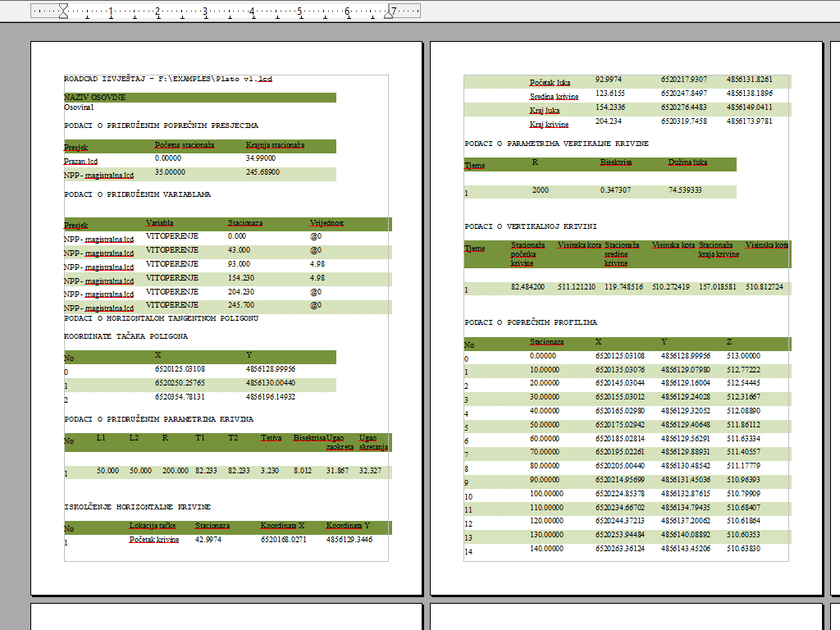The height and width of the screenshot is (630, 840).
Task: Click the Osovina1 text
Action: (x=79, y=107)
